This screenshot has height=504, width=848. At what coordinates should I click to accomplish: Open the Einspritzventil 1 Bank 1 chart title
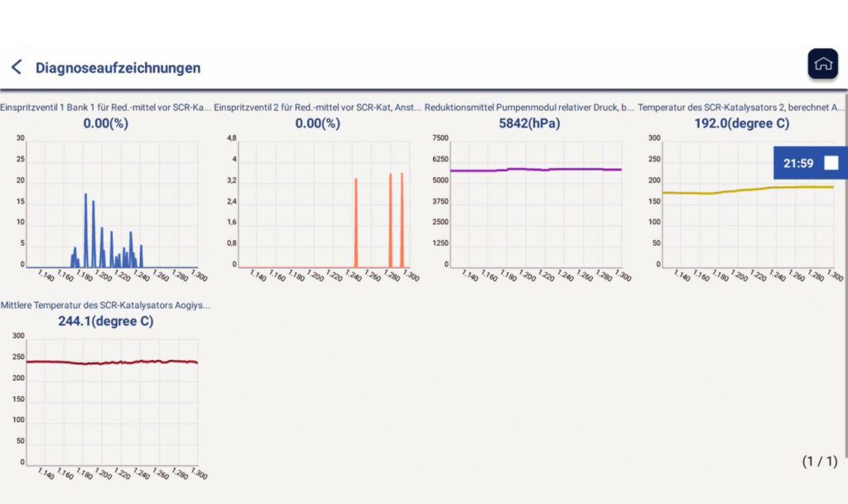(105, 107)
